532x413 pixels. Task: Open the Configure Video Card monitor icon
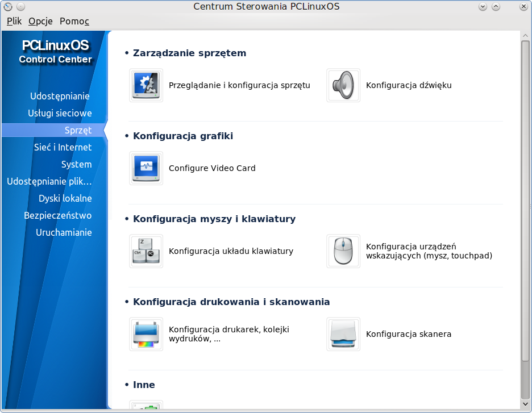click(146, 168)
